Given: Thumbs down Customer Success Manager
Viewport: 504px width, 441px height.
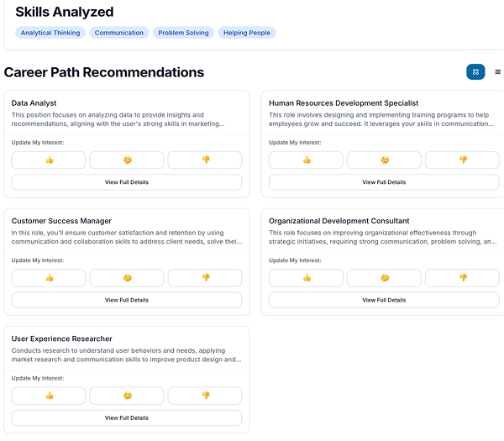Looking at the screenshot, I should click(205, 278).
